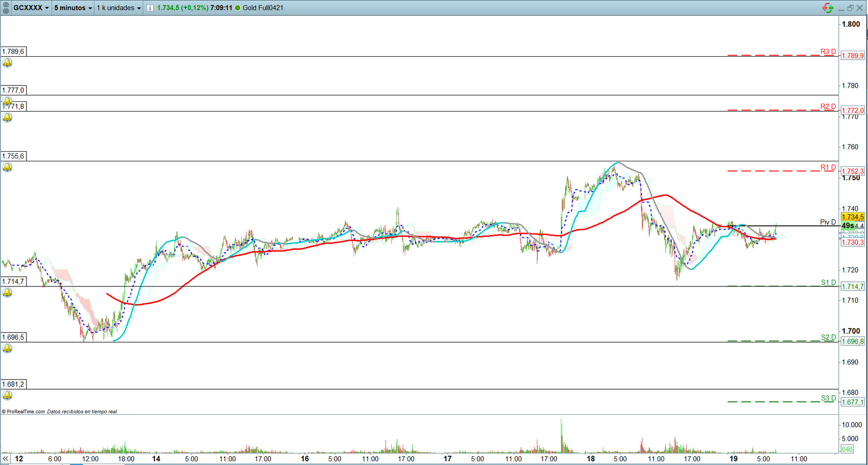Viewport: 868px width, 465px height.
Task: Click date 19 on the time axis
Action: 733,458
